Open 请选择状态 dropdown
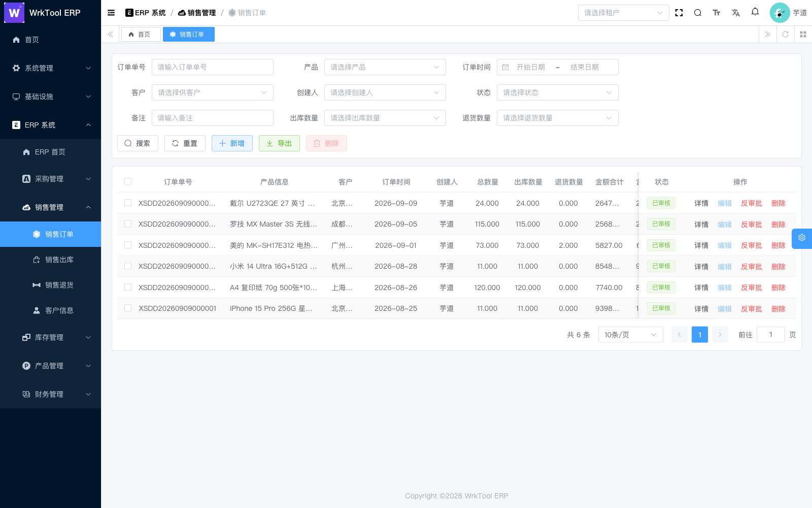 [x=558, y=92]
